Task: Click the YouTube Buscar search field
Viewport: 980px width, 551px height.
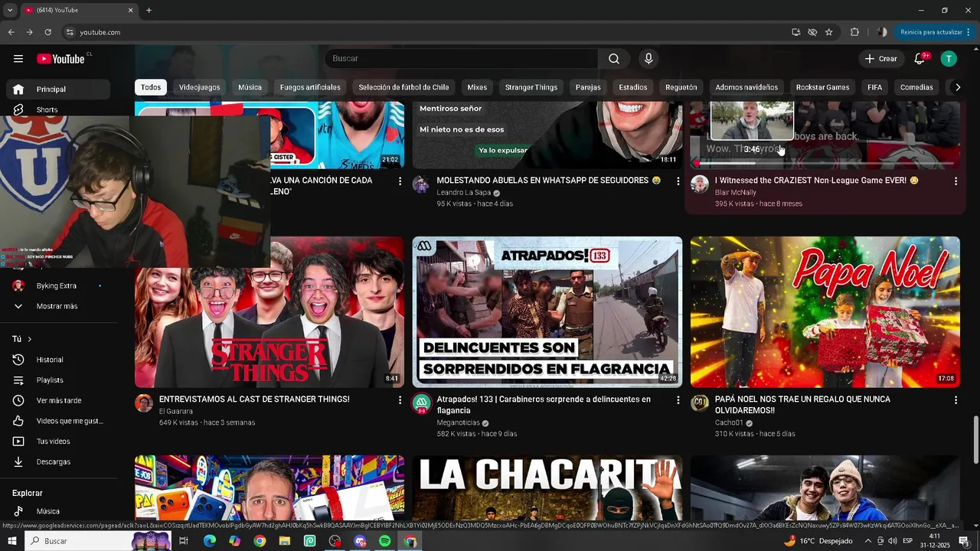Action: (x=462, y=59)
